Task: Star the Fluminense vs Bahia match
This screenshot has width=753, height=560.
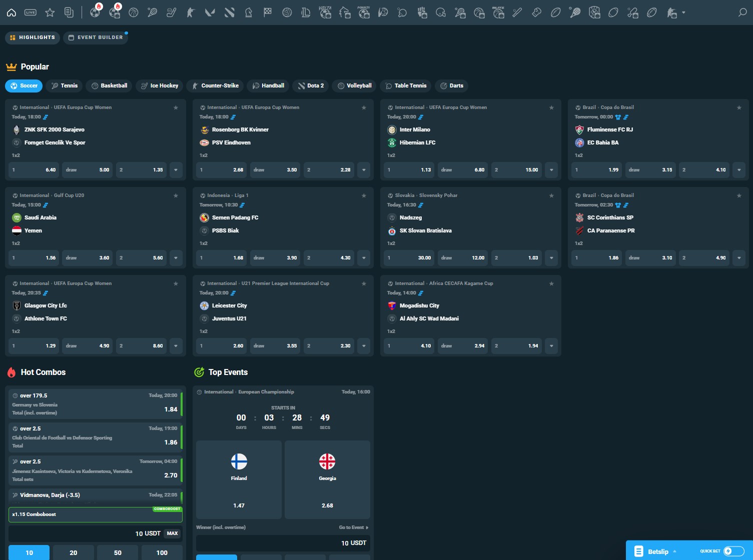Action: pyautogui.click(x=739, y=107)
